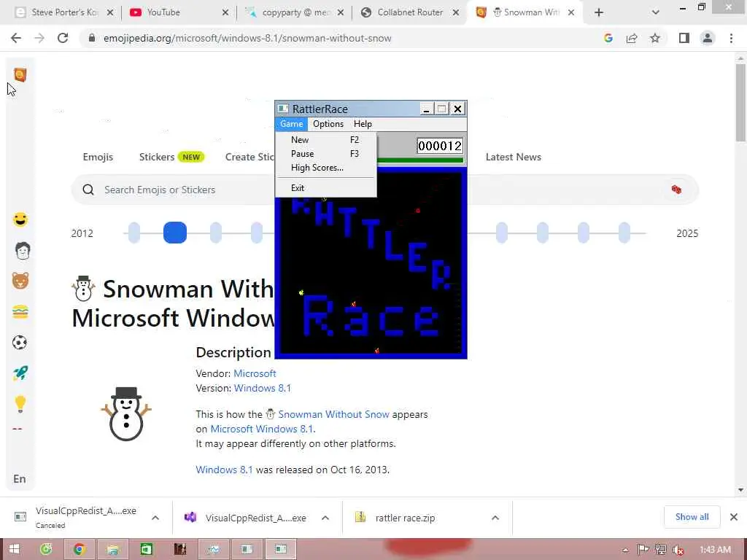
Task: Open the Microsoft Windows 8.1 link
Action: pyautogui.click(x=262, y=429)
